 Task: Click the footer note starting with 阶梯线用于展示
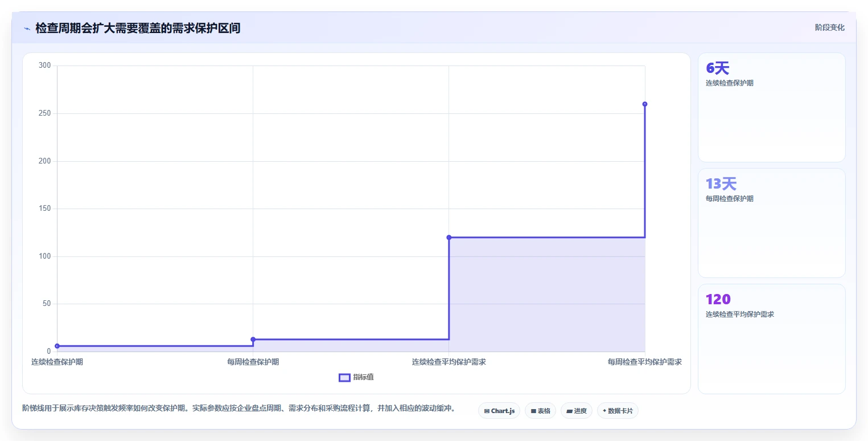point(238,408)
